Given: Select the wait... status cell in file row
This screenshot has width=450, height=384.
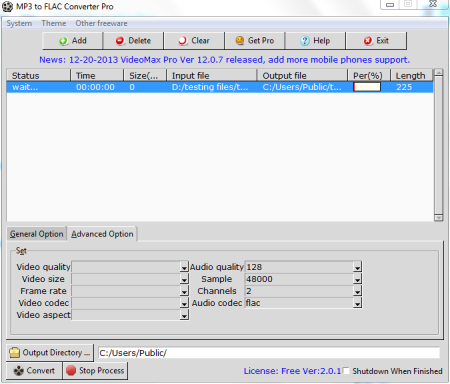Looking at the screenshot, I should (25, 87).
